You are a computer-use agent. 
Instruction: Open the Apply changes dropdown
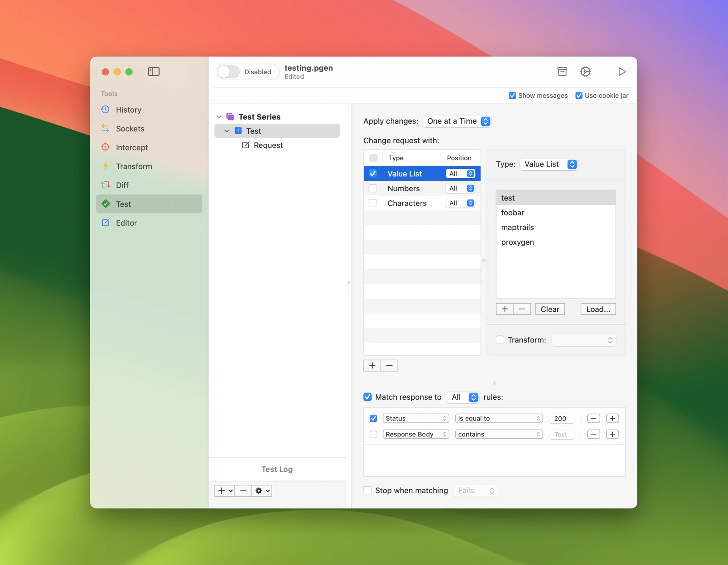tap(457, 121)
